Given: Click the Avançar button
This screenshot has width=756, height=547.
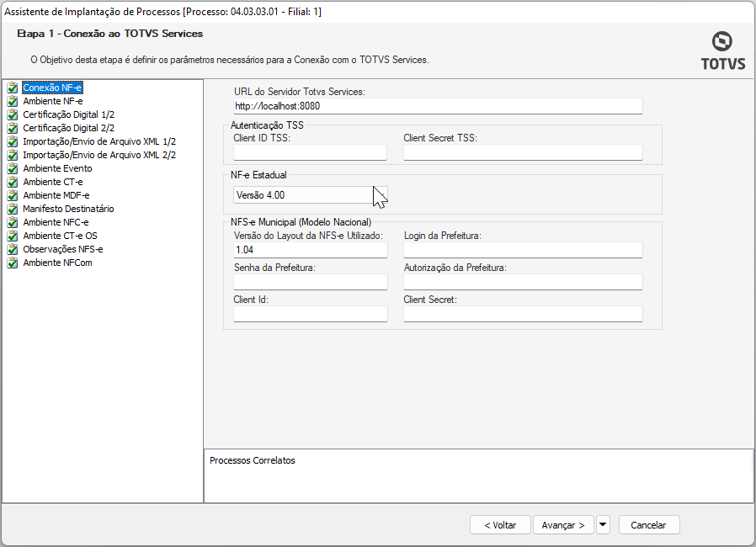Looking at the screenshot, I should click(563, 525).
